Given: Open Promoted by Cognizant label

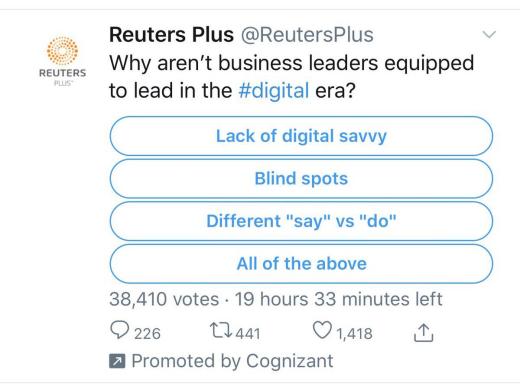Looking at the screenshot, I should pyautogui.click(x=232, y=361).
